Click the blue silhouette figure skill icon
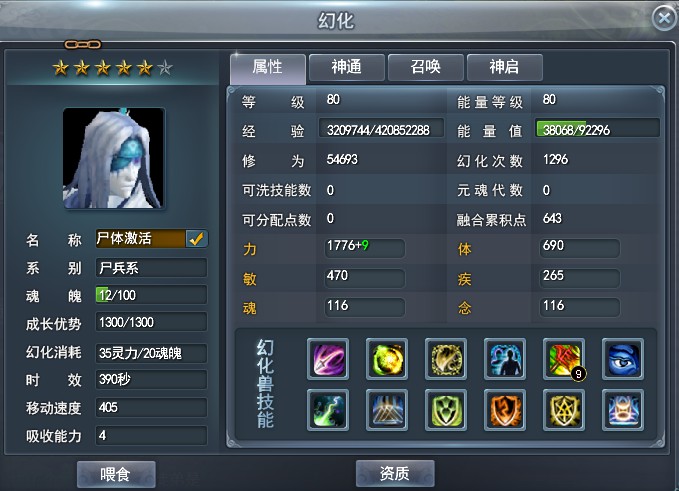 [x=505, y=359]
